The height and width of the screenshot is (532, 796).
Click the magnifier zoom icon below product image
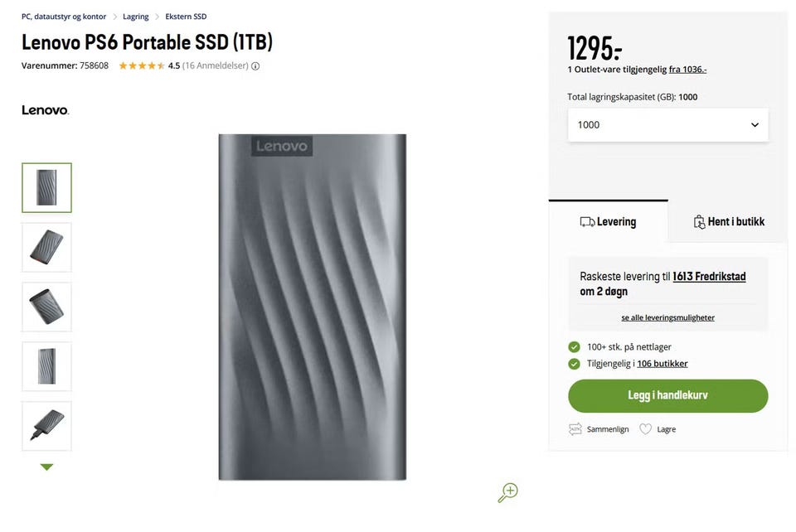tap(507, 492)
